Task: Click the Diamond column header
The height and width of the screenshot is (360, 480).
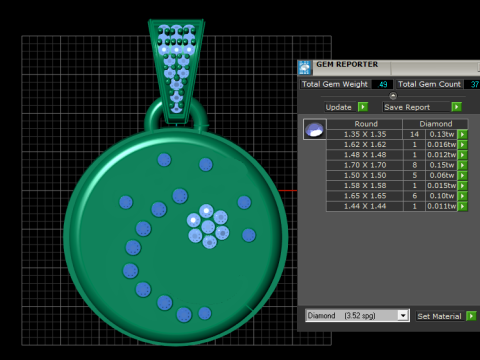Action: tap(436, 124)
